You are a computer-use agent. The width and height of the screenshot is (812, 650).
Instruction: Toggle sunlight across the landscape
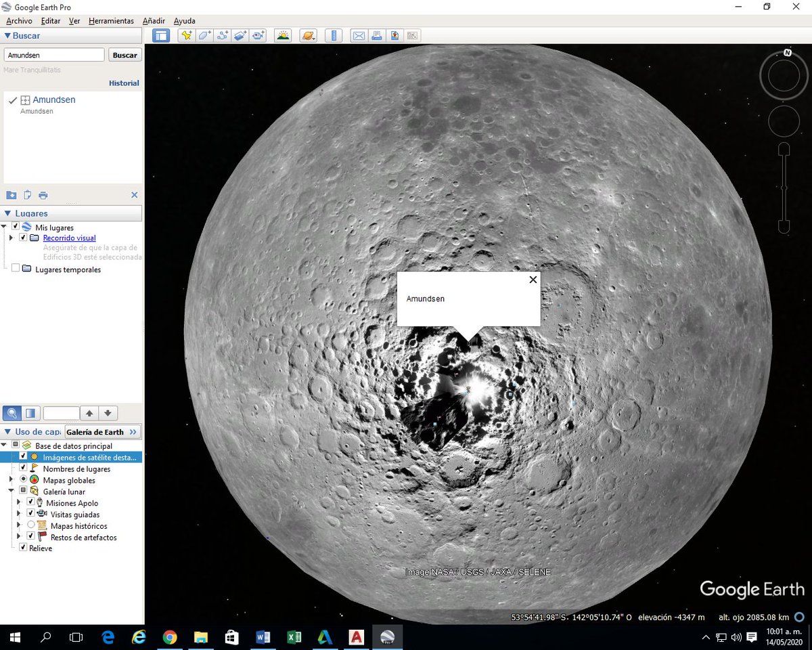283,36
